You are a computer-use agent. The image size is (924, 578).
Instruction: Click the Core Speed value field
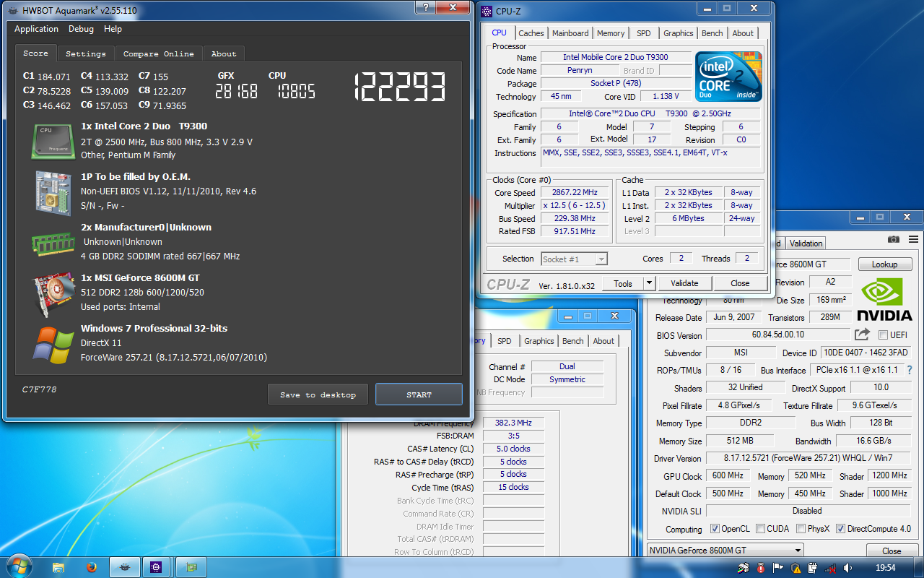pyautogui.click(x=575, y=193)
